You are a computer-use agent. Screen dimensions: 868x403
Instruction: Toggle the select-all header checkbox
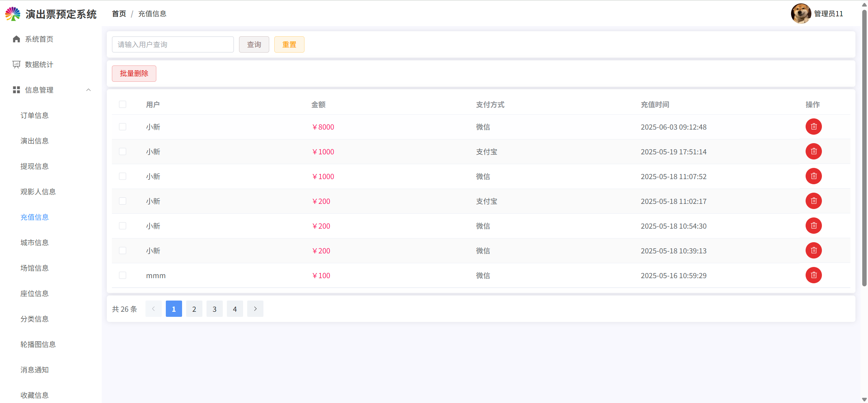(x=122, y=104)
